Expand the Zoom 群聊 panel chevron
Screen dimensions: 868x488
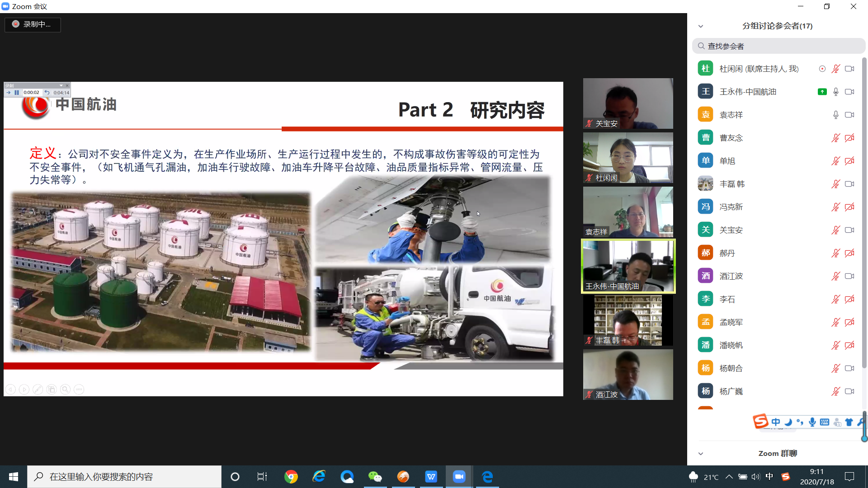tap(701, 454)
